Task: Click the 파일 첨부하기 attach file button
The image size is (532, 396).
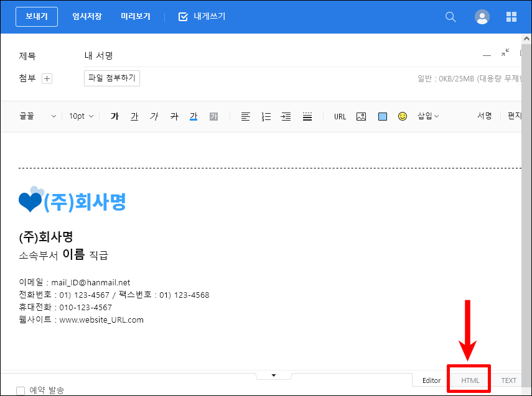Action: 112,78
